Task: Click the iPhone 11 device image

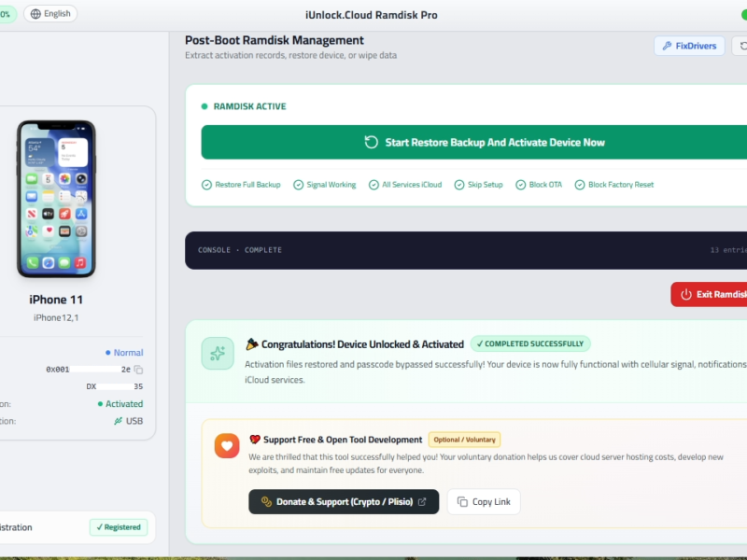Action: click(56, 199)
